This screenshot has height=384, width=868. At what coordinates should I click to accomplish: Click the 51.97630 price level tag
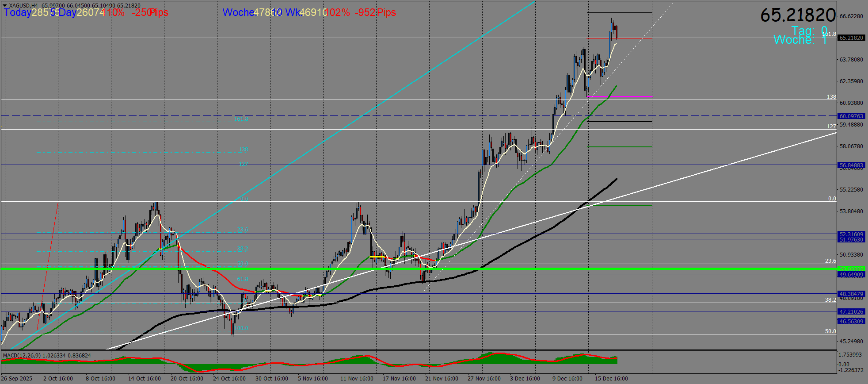(x=851, y=240)
